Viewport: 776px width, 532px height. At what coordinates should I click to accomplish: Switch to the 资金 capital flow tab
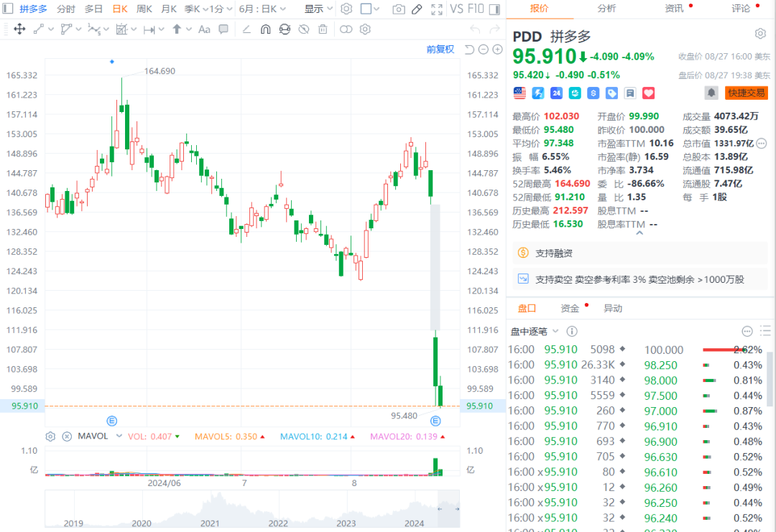pyautogui.click(x=570, y=309)
